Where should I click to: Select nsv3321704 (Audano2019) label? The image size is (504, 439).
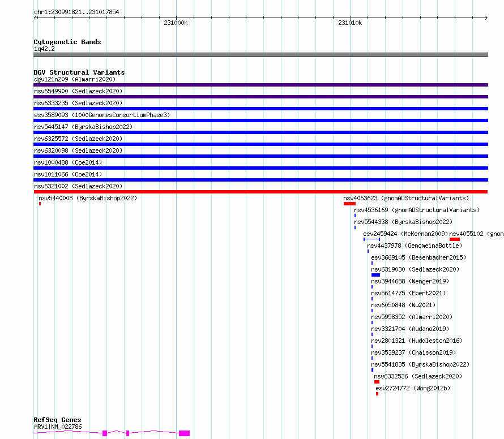(410, 329)
